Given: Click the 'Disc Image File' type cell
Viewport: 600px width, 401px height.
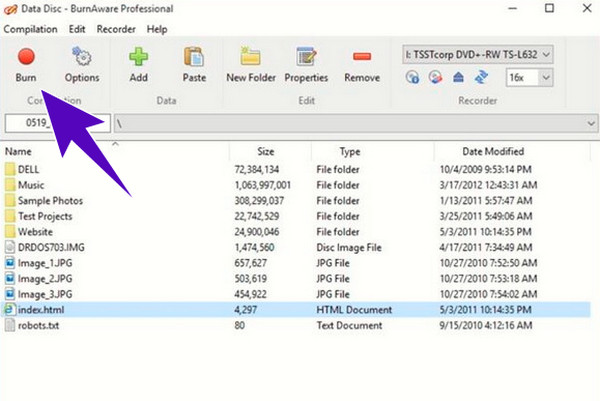Looking at the screenshot, I should [x=349, y=248].
